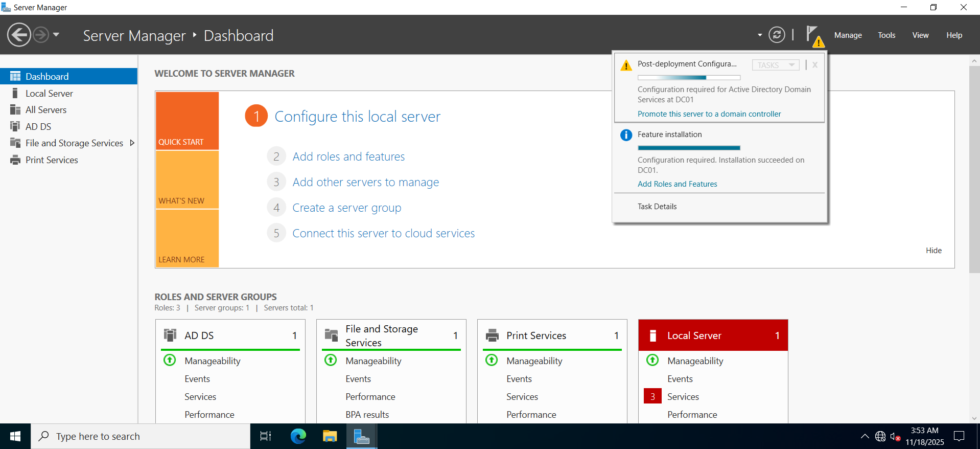Click the Feature installation progress bar
The image size is (980, 449).
coord(689,148)
